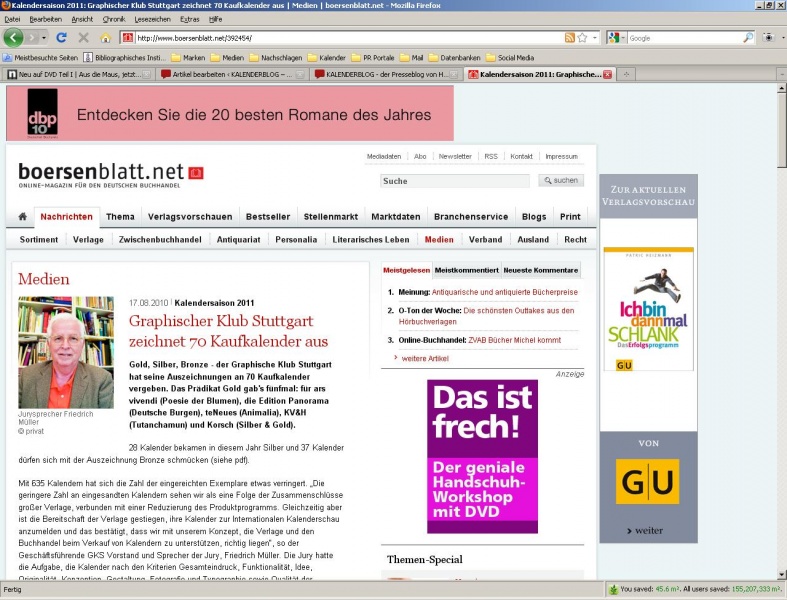Screen dimensions: 787x600
Task: Click into the site Suche field
Action: coord(455,181)
